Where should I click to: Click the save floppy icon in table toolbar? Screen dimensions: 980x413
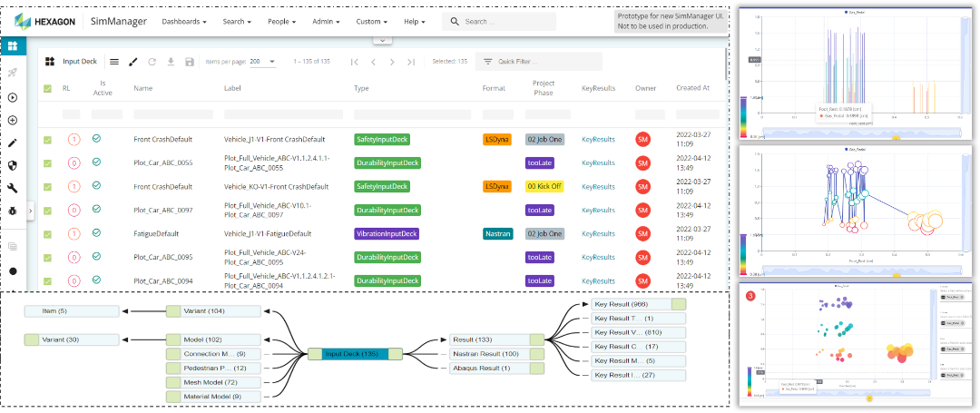click(190, 61)
